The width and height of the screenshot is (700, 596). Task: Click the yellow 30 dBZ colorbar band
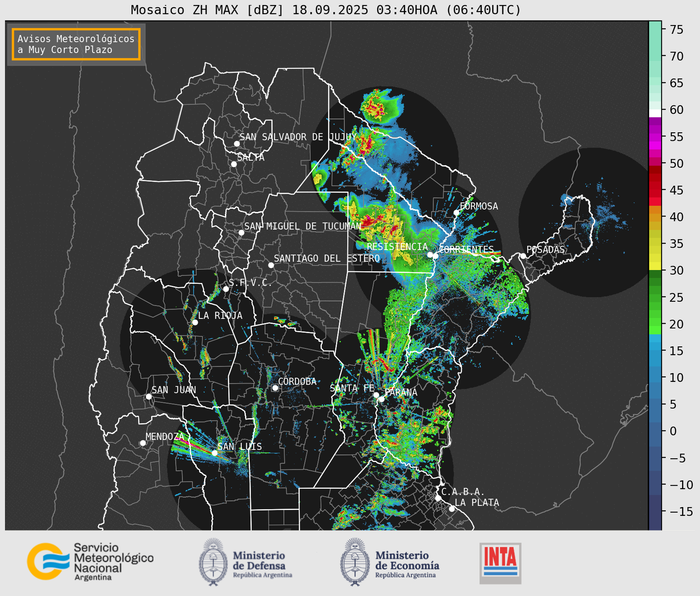tap(655, 266)
